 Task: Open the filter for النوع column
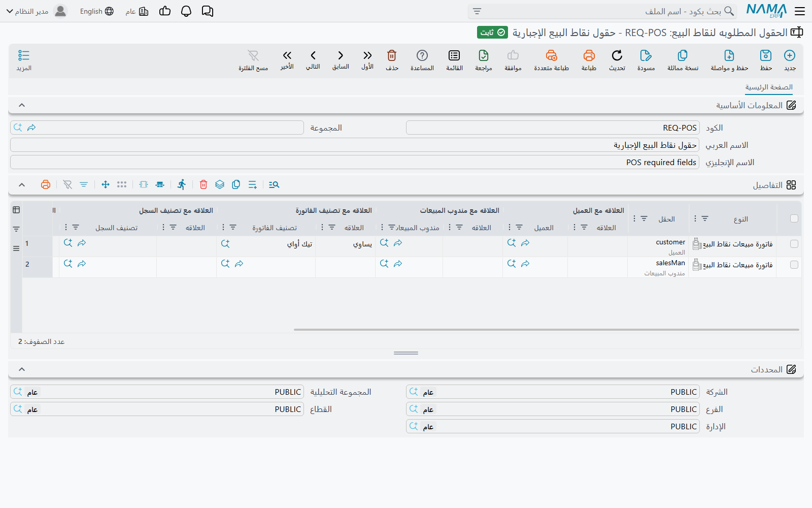705,218
